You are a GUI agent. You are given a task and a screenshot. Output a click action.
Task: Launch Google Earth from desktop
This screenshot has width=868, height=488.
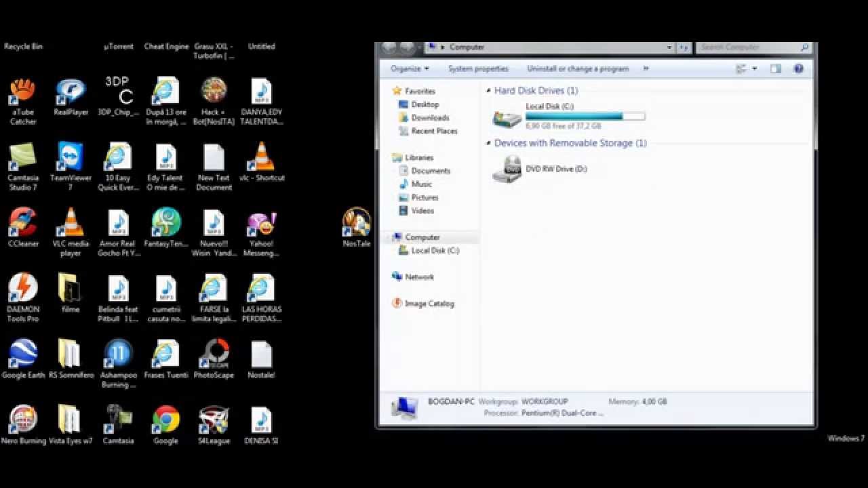[22, 359]
